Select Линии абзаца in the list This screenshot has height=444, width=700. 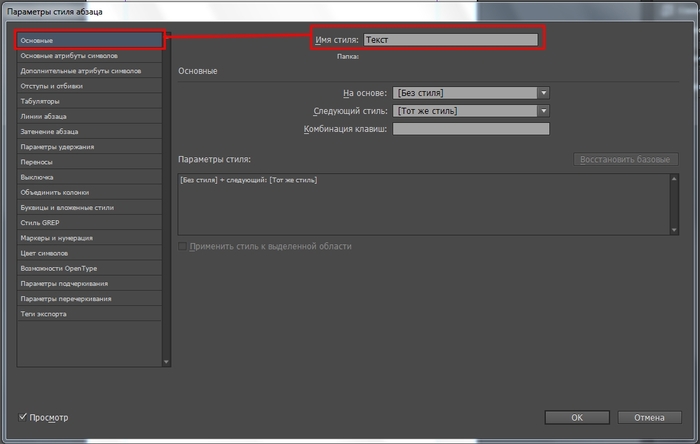(x=89, y=116)
